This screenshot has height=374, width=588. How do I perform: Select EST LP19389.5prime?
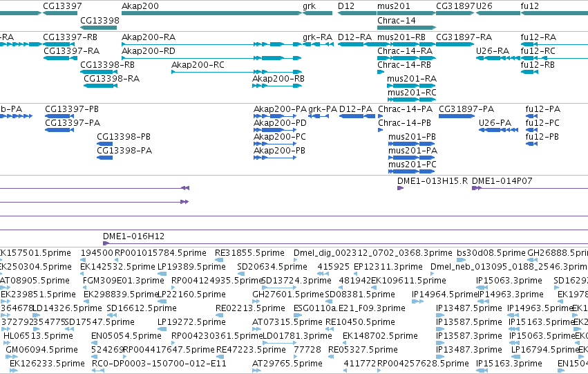click(x=162, y=274)
